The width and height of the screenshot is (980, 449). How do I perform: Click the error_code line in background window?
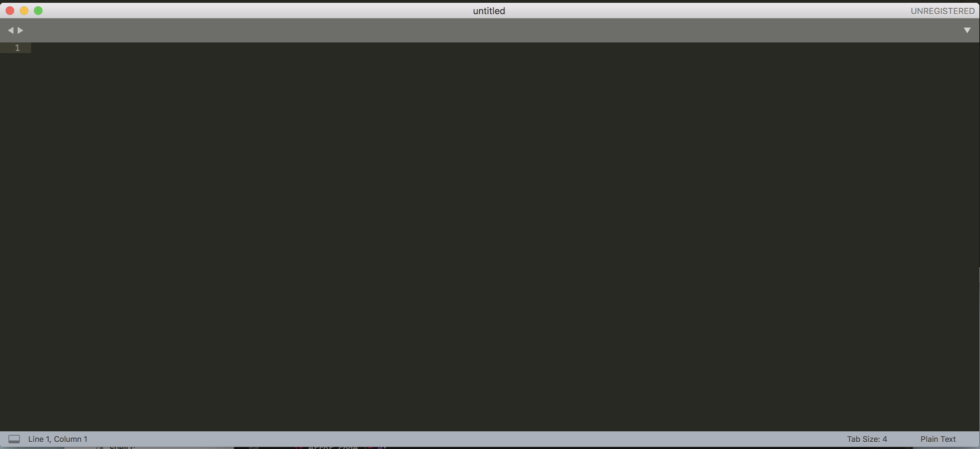coord(346,448)
